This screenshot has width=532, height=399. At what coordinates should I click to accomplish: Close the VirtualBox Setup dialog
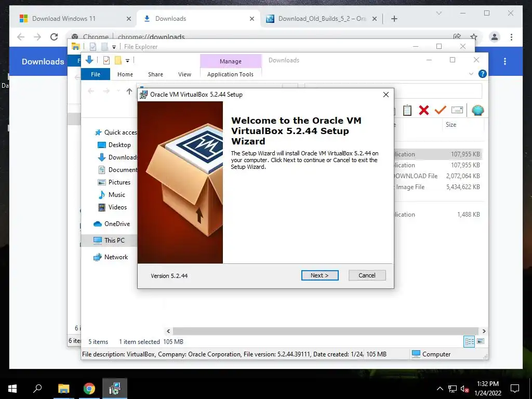(386, 95)
